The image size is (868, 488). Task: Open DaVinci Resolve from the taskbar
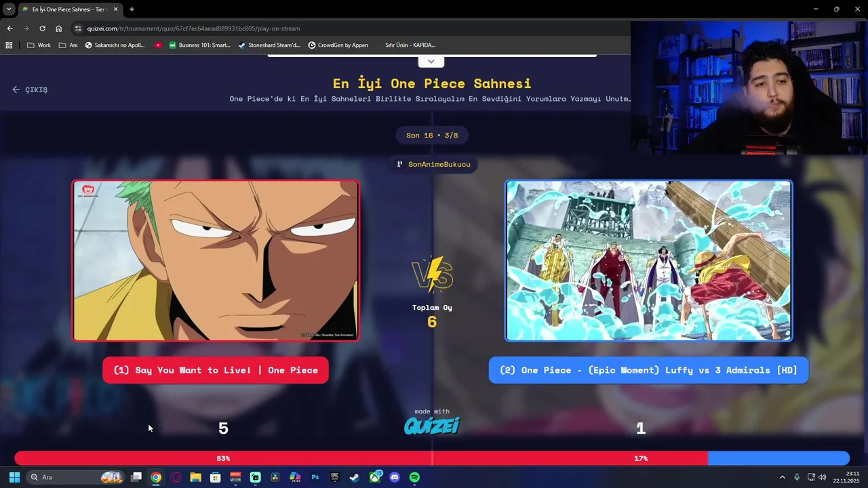(x=275, y=477)
